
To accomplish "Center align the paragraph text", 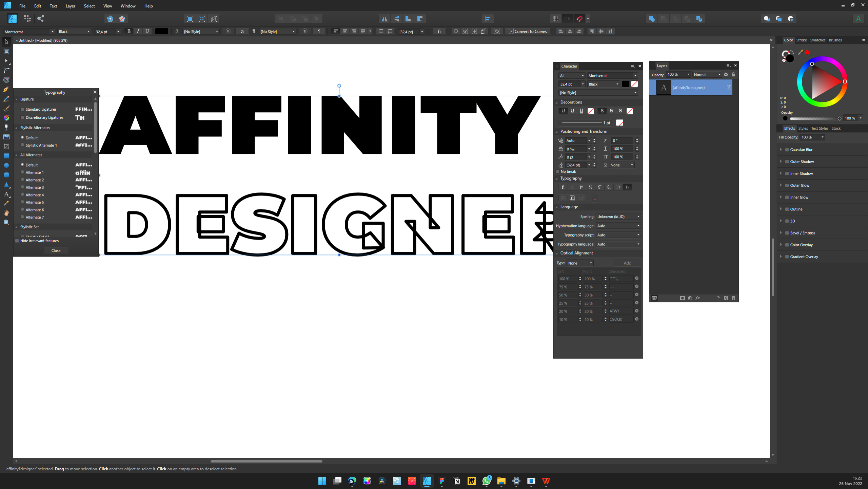I will pos(345,31).
